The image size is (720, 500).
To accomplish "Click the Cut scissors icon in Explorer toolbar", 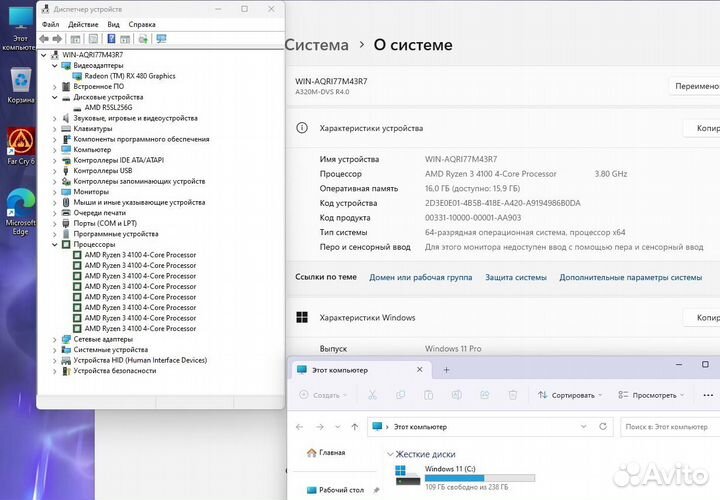I will click(x=372, y=395).
